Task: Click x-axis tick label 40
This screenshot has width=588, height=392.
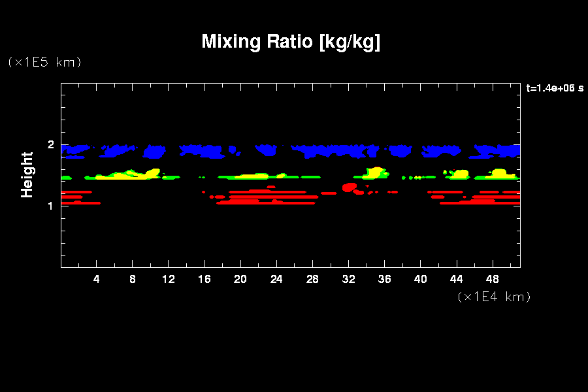Action: (x=420, y=279)
